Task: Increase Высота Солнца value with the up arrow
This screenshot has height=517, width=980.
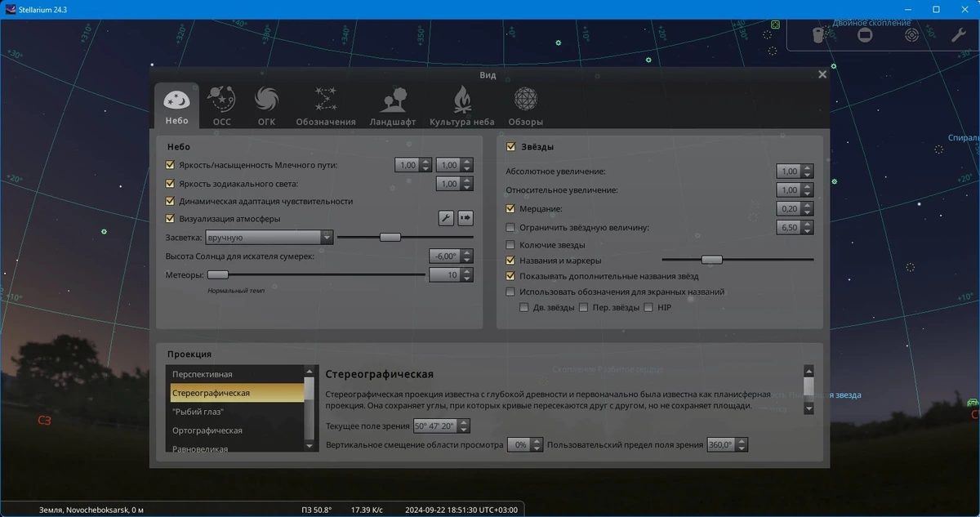Action: [x=467, y=252]
